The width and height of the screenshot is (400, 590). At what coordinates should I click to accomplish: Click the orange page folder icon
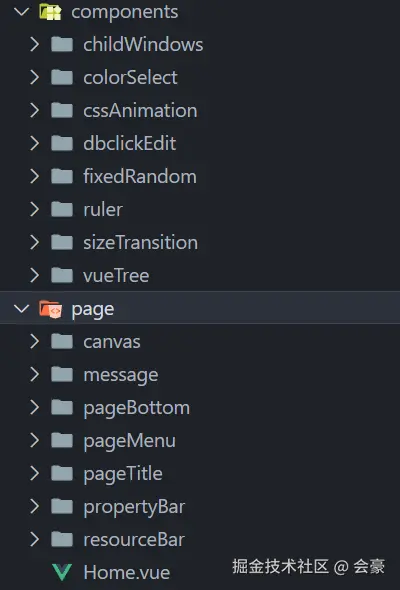[50, 309]
